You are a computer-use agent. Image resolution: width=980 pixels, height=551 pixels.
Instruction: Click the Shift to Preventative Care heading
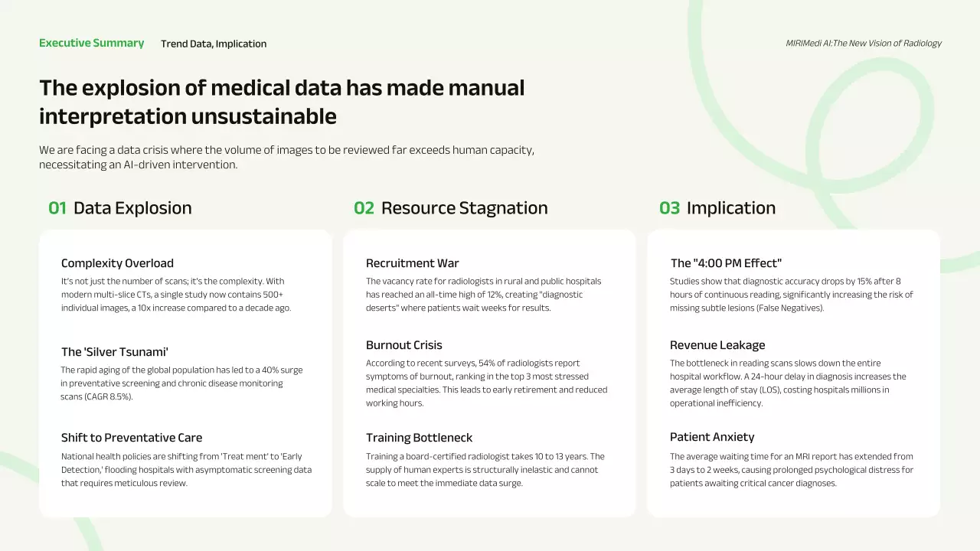(132, 438)
